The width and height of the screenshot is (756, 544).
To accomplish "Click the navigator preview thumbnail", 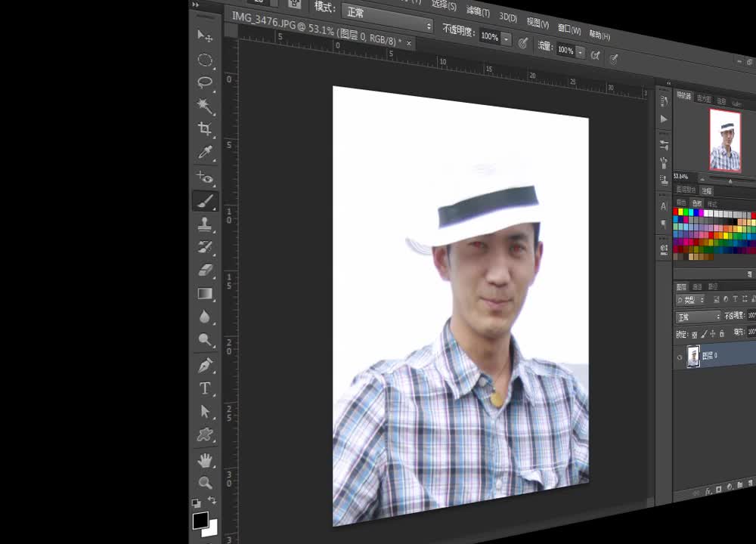I will tap(725, 141).
